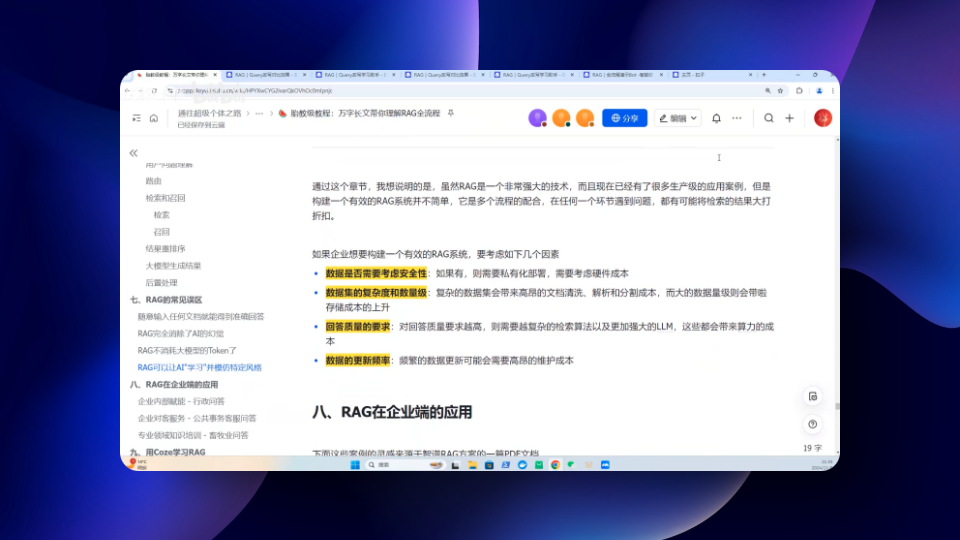This screenshot has width=960, height=540.
Task: Expand the breadcrumb ellipsis
Action: [259, 113]
